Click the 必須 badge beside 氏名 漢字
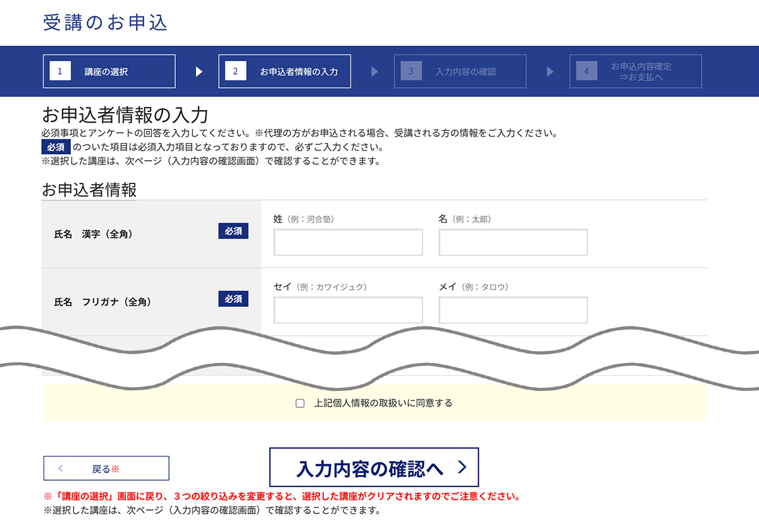The height and width of the screenshot is (532, 759). click(233, 232)
